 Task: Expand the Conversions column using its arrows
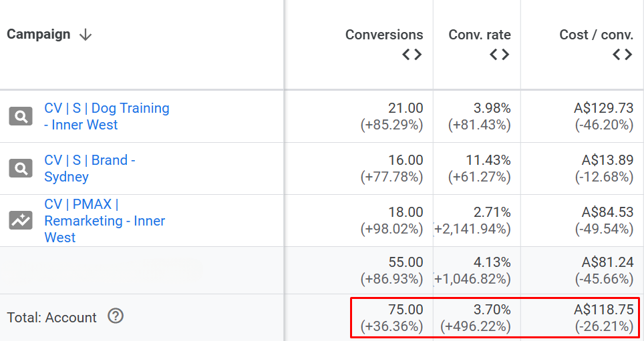coord(412,55)
